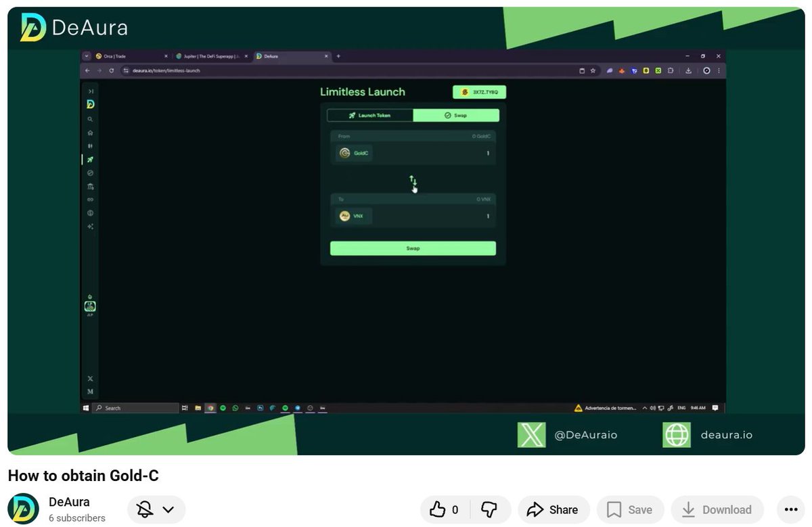Save the video to a playlist
Image resolution: width=812 pixels, height=527 pixels.
point(629,509)
